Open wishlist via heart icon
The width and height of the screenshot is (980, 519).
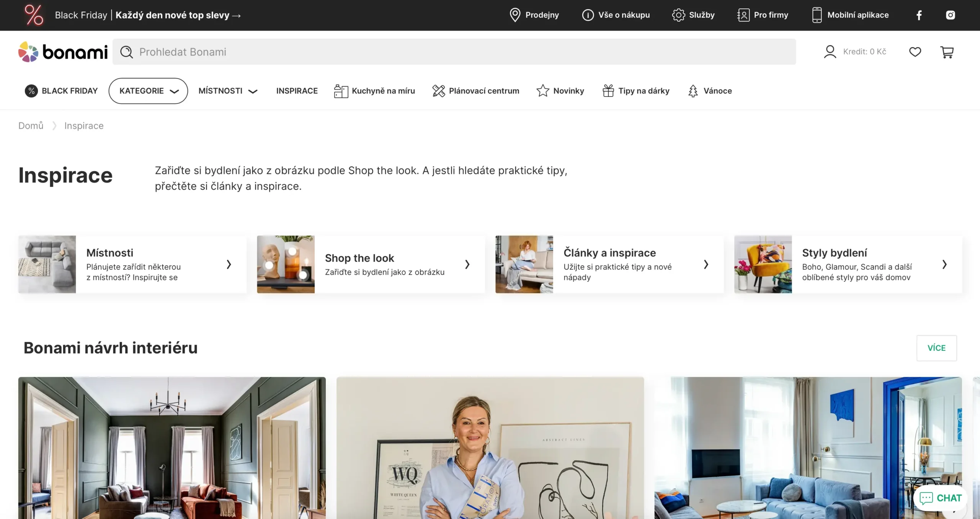coord(915,52)
